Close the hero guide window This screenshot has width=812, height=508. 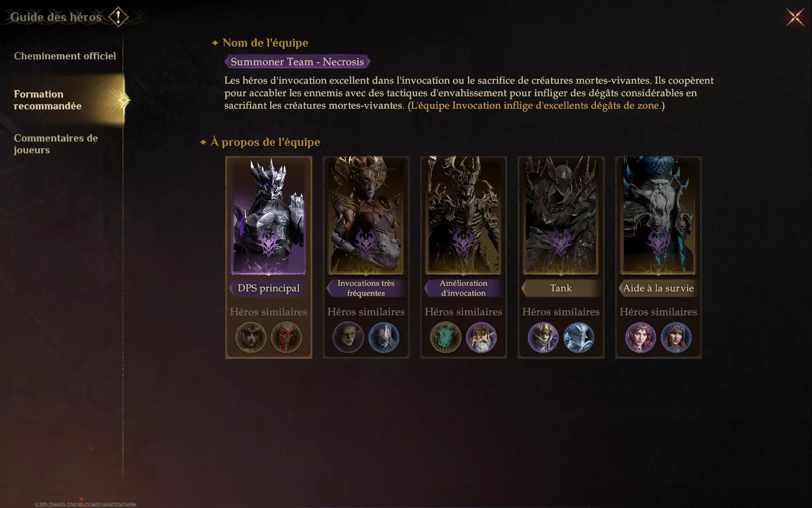tap(795, 17)
